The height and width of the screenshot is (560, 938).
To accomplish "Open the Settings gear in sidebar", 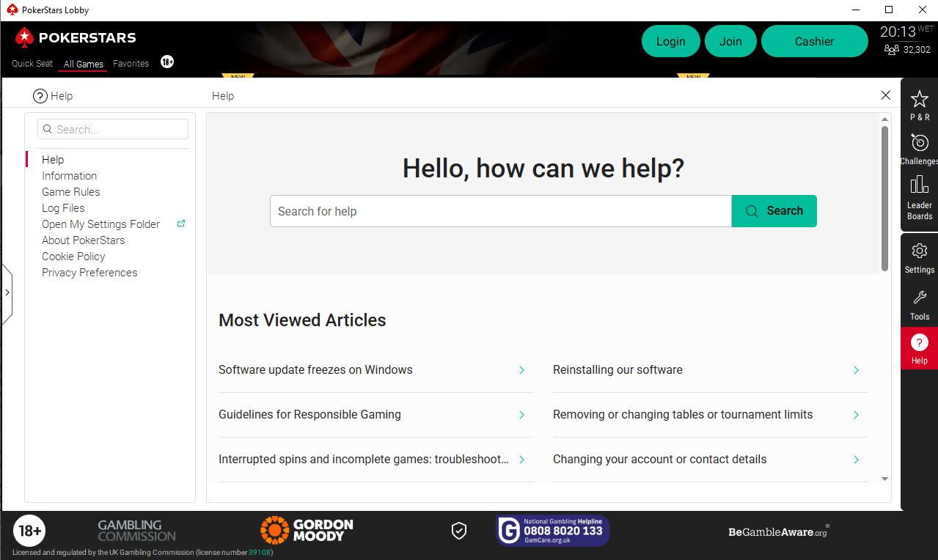I will pos(919,251).
